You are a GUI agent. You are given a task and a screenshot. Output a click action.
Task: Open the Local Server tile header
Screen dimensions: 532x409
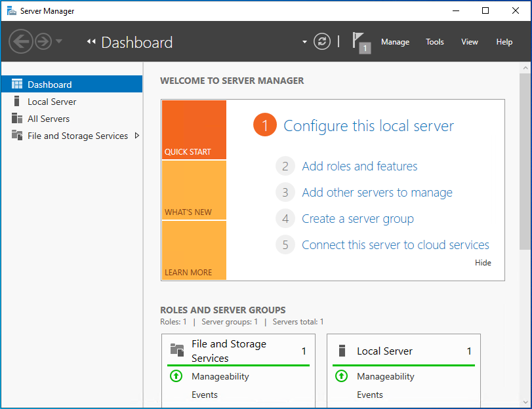coord(403,351)
